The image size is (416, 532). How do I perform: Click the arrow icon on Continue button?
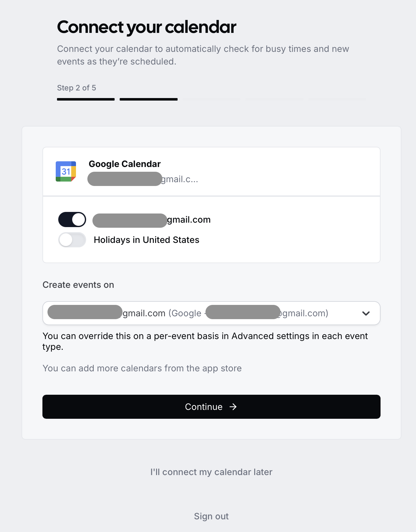[x=233, y=407]
